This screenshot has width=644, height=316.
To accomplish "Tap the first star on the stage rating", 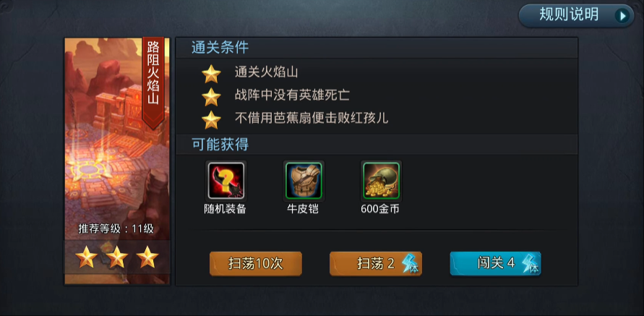I will point(87,257).
